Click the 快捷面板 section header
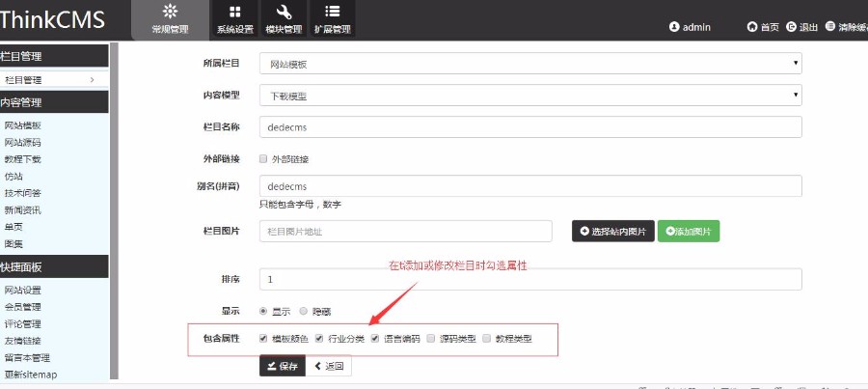The width and height of the screenshot is (868, 389). pos(54,267)
